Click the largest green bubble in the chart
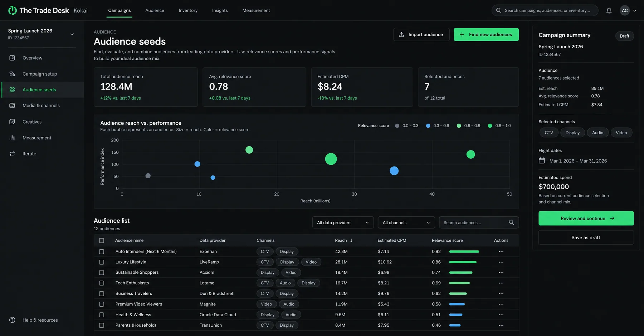 331,159
